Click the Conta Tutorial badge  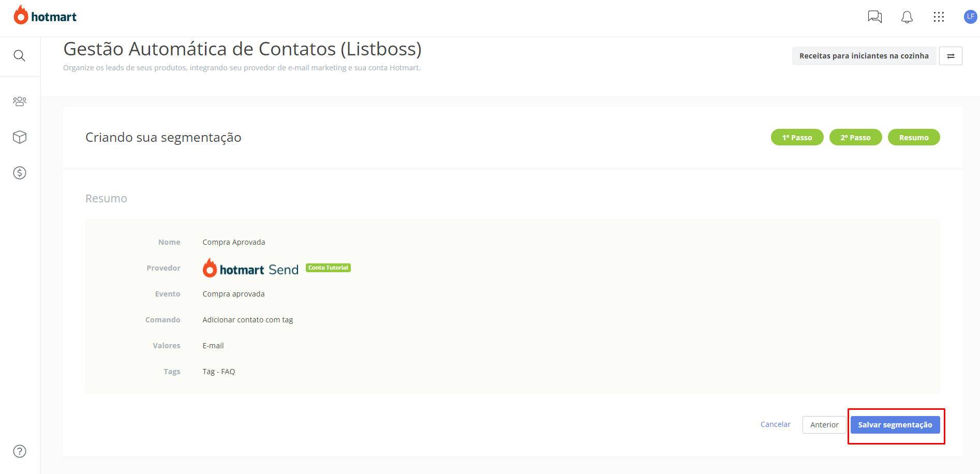(329, 268)
